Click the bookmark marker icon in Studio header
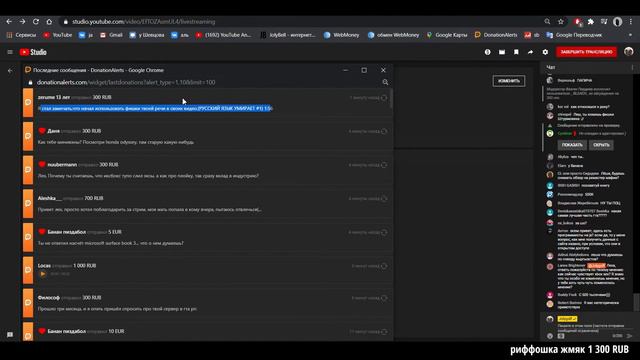 [516, 52]
